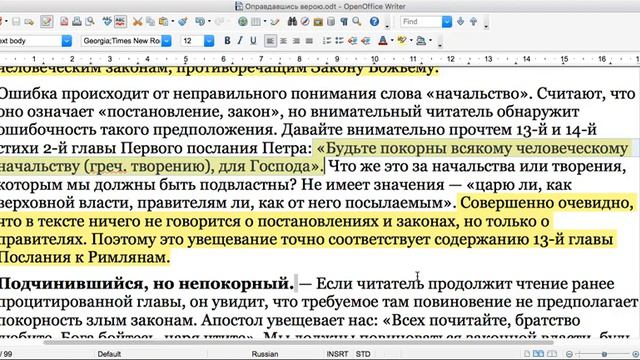Open highlighting color palette dropdown
Image resolution: width=640 pixels, height=360 pixels.
[x=411, y=41]
